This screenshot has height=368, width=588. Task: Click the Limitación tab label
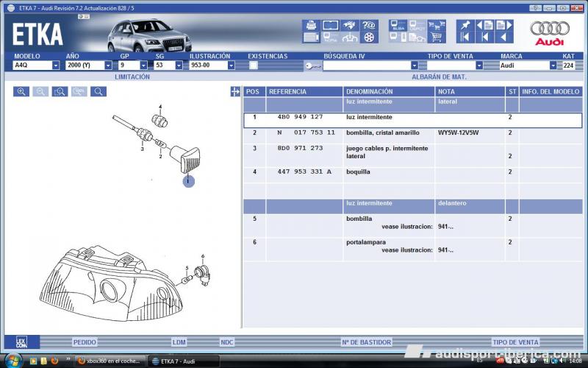pyautogui.click(x=132, y=77)
